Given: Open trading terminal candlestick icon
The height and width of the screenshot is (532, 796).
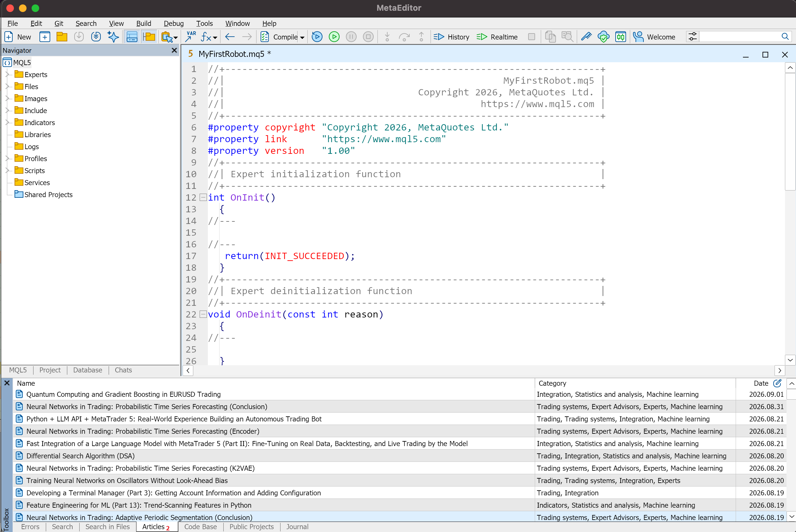Looking at the screenshot, I should coord(620,37).
